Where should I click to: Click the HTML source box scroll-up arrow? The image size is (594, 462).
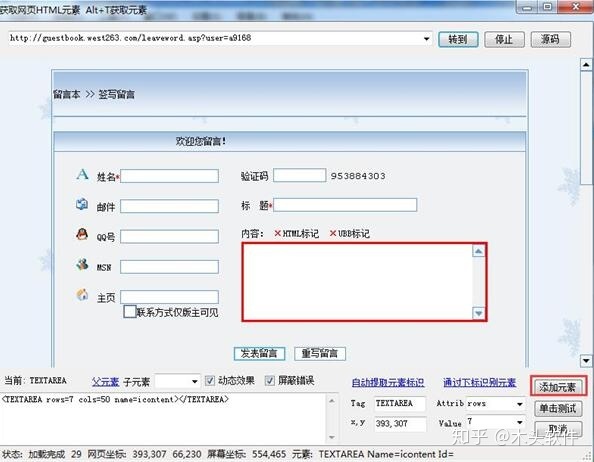[x=332, y=401]
